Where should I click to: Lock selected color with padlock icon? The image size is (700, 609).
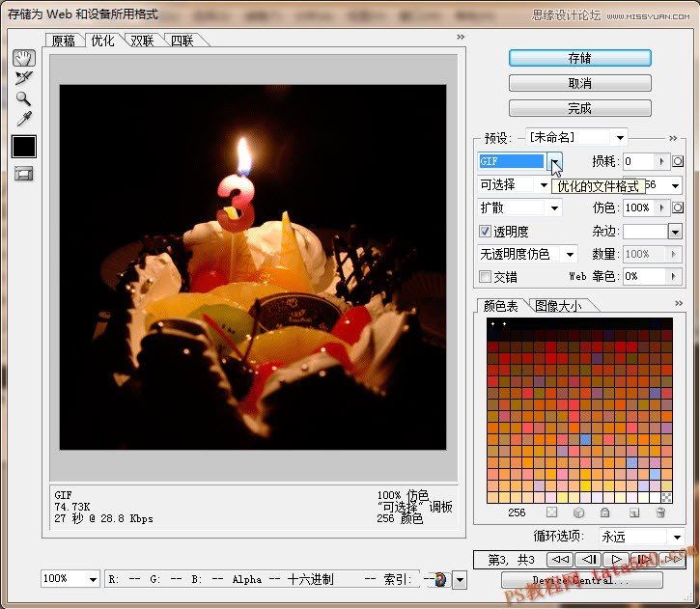(x=605, y=512)
